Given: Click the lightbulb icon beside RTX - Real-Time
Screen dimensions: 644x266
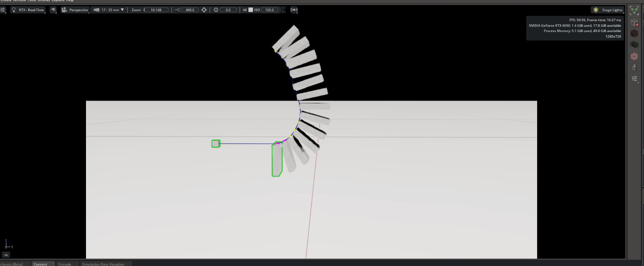Looking at the screenshot, I should [x=14, y=10].
